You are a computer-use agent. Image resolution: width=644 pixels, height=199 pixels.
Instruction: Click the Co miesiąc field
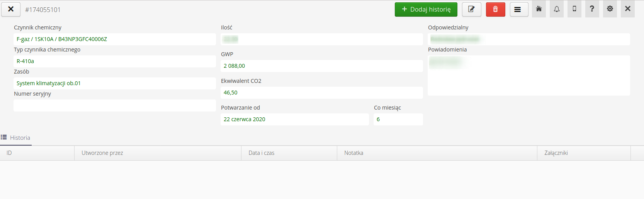point(398,119)
